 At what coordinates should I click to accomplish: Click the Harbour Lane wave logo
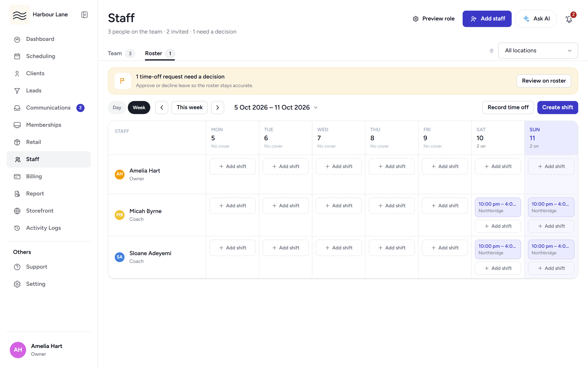click(19, 15)
